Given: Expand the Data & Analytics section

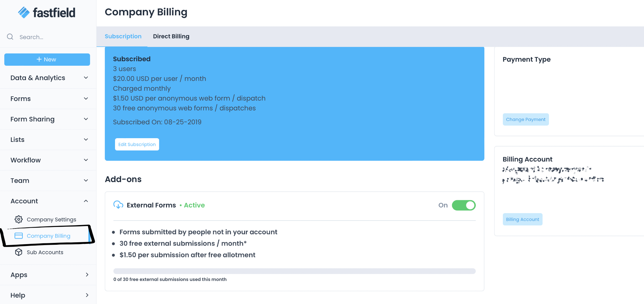Looking at the screenshot, I should [86, 78].
